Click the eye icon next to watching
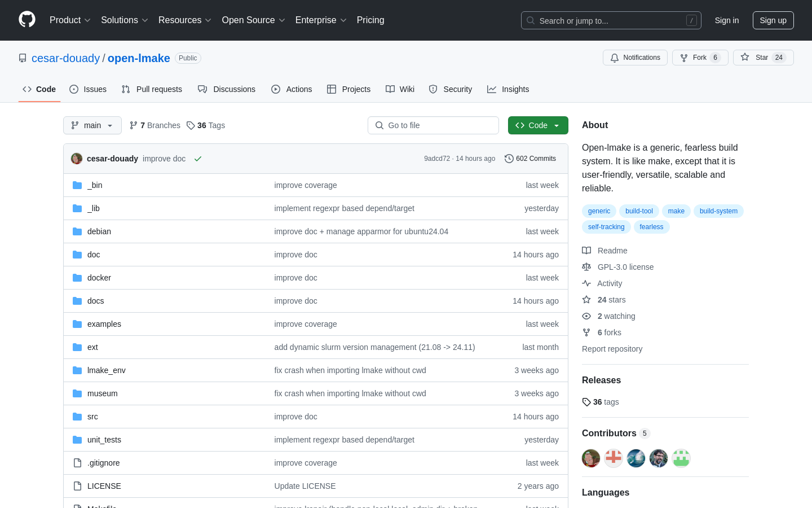This screenshot has height=508, width=812. point(586,316)
